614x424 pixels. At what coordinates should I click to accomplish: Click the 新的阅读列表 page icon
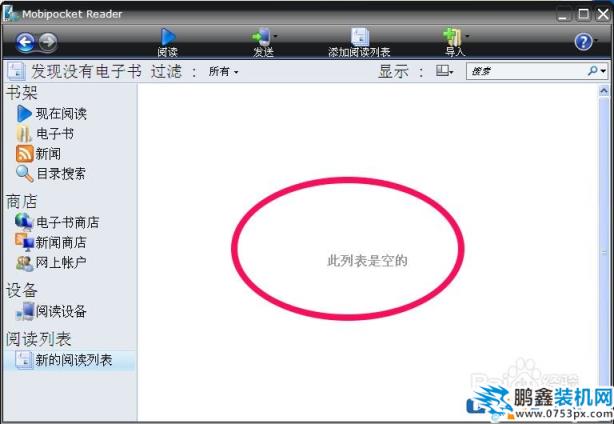[x=23, y=360]
